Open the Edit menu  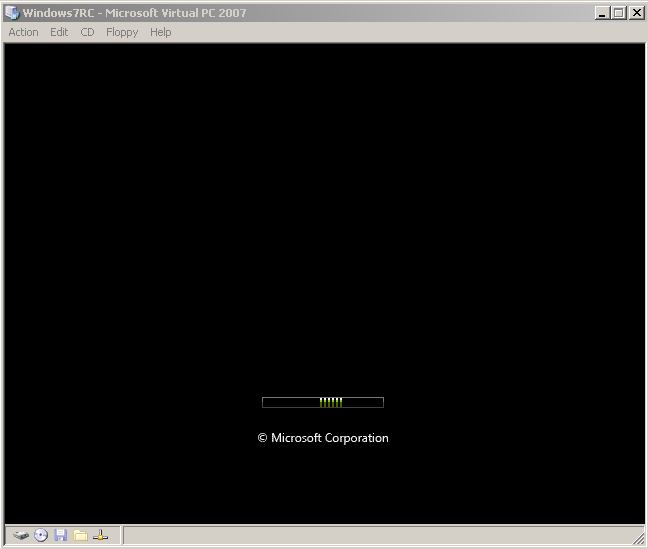[x=59, y=32]
